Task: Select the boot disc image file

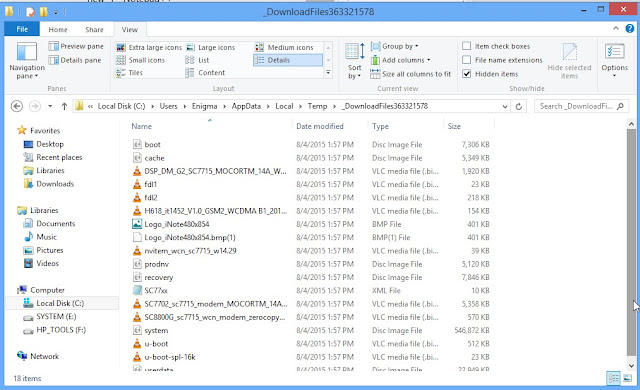Action: [152, 144]
